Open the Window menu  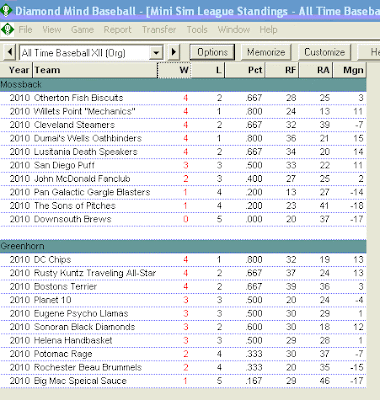pyautogui.click(x=234, y=30)
